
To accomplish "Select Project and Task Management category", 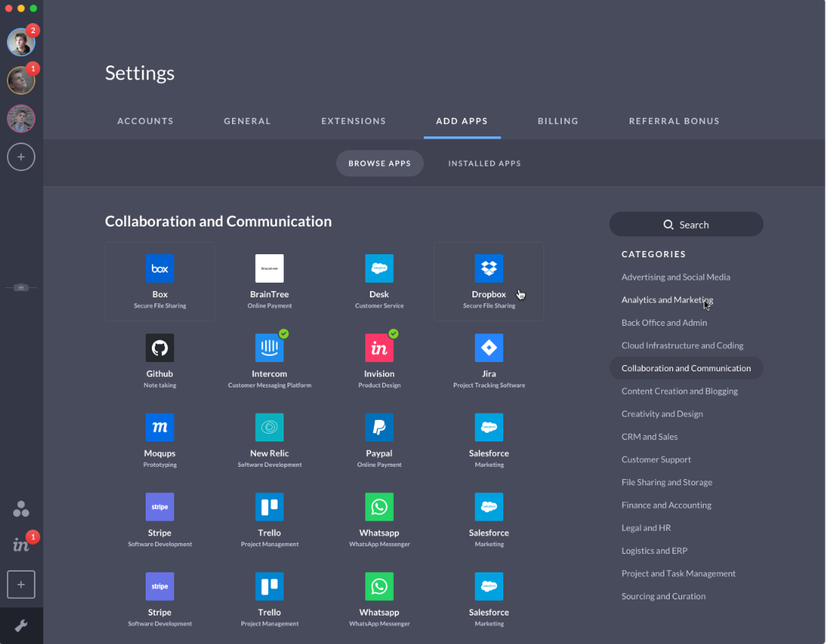I will (678, 573).
